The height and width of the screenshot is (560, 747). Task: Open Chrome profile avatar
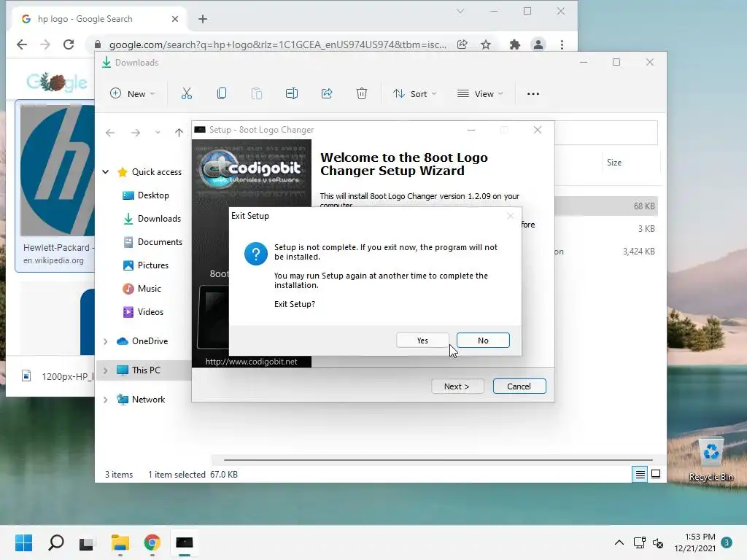(538, 44)
